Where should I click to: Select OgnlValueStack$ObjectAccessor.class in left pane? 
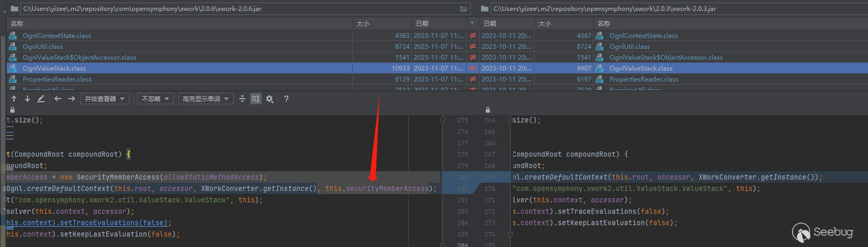[x=79, y=58]
